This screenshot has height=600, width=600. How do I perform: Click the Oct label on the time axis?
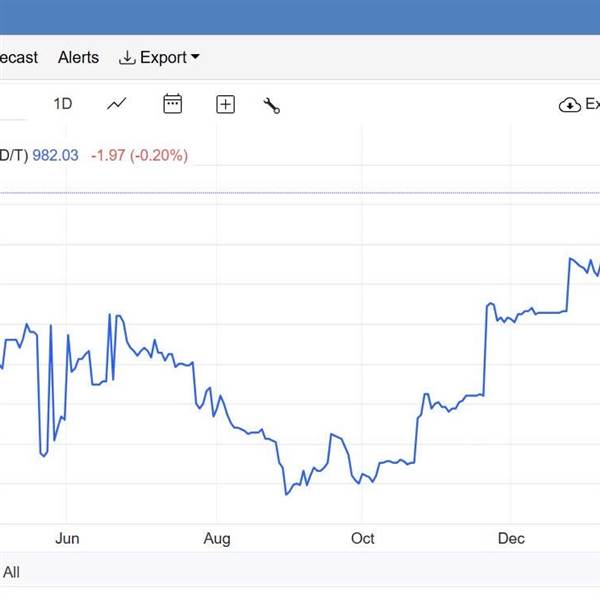point(363,539)
